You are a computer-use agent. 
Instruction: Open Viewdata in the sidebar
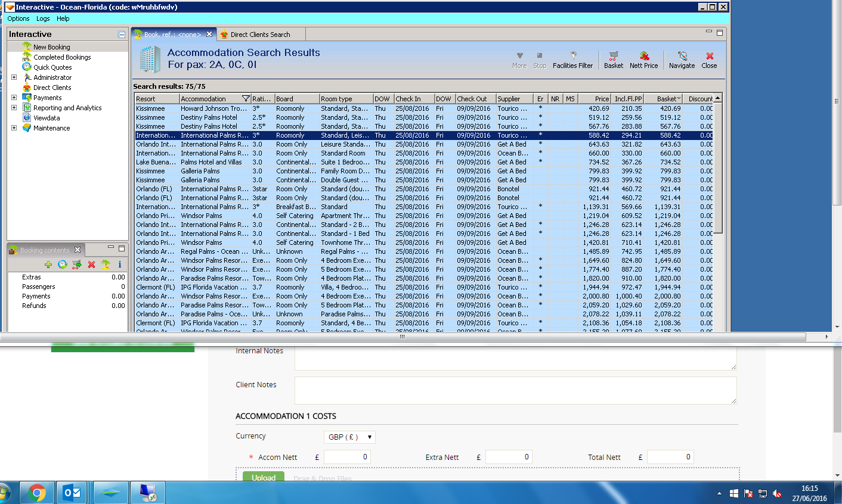(47, 118)
